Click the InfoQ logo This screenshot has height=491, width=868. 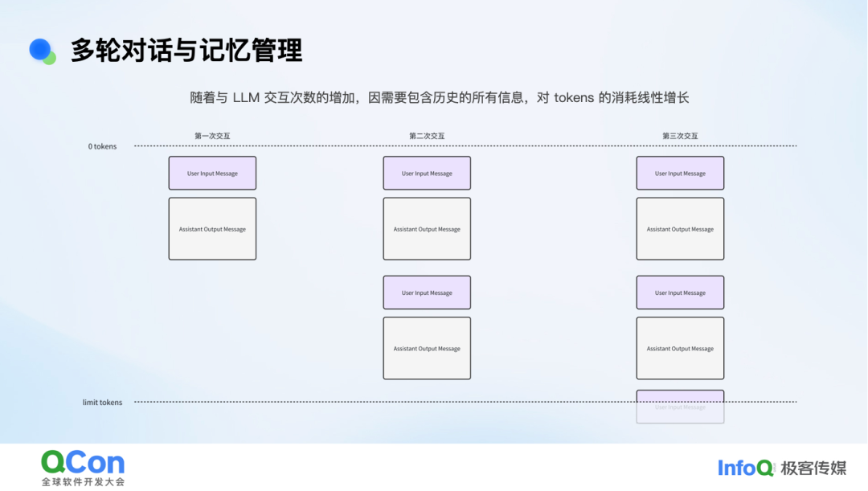[746, 468]
